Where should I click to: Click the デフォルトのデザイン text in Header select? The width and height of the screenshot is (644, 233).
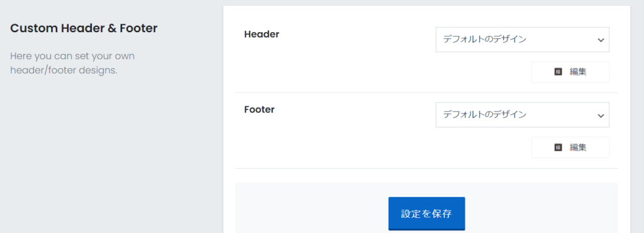pyautogui.click(x=485, y=40)
